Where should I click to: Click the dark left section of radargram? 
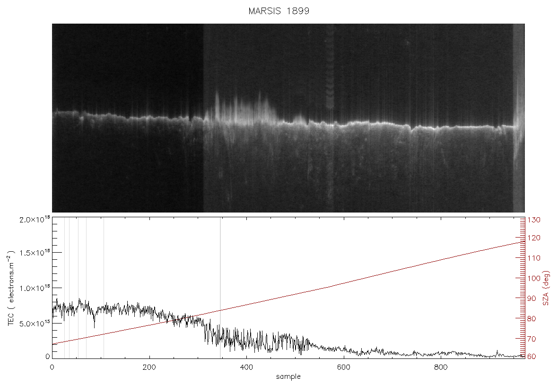pyautogui.click(x=127, y=118)
